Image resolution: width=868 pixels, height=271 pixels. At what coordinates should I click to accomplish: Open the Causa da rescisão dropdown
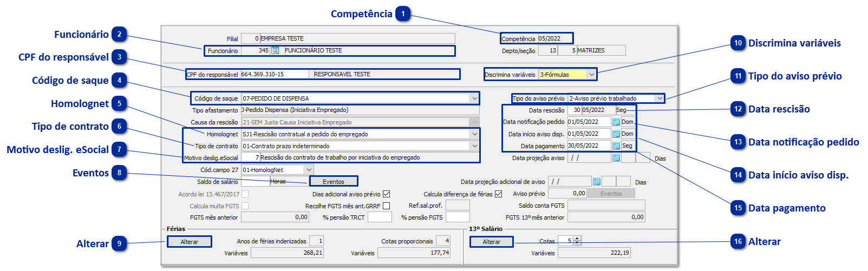click(x=474, y=122)
